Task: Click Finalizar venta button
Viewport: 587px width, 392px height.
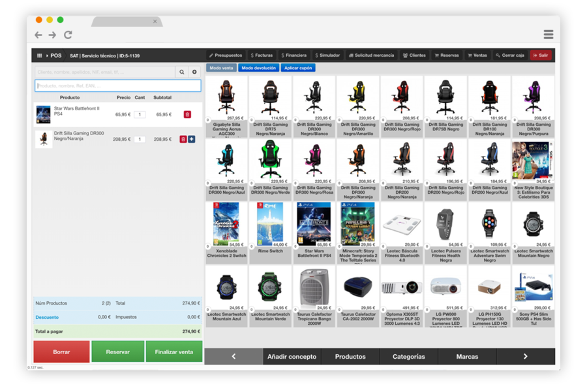Action: [x=174, y=352]
